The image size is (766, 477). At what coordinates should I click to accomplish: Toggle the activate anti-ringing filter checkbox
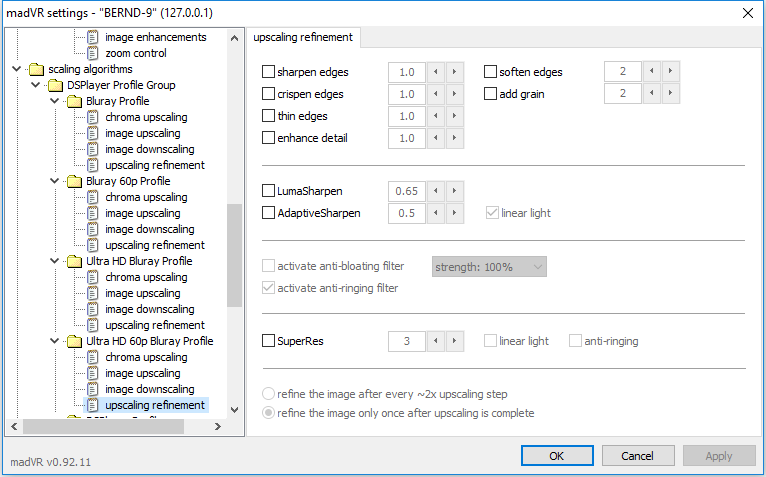(x=268, y=288)
